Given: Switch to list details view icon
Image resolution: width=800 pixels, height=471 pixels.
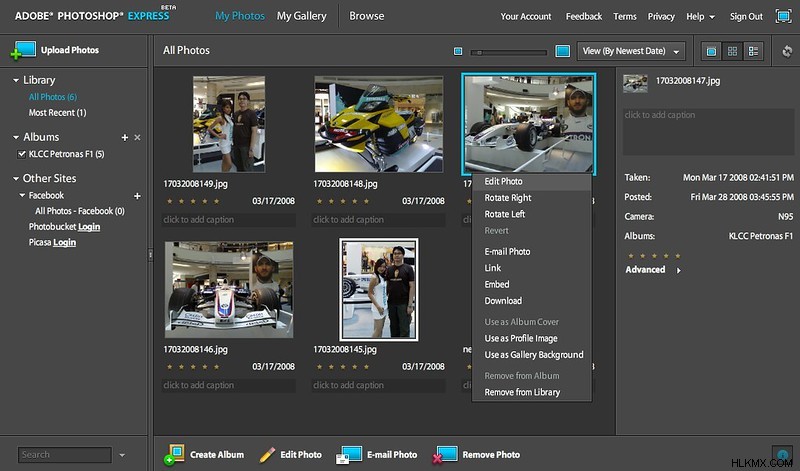Looking at the screenshot, I should click(753, 51).
